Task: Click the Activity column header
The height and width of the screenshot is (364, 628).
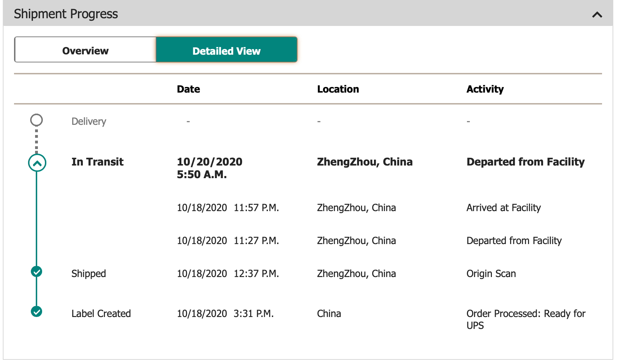Action: [x=485, y=89]
